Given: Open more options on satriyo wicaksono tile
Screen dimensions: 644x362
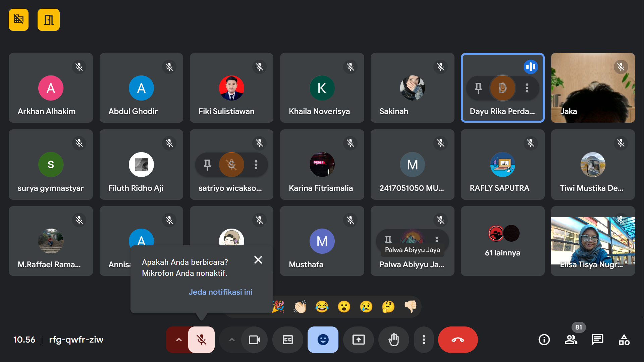Looking at the screenshot, I should [x=256, y=165].
